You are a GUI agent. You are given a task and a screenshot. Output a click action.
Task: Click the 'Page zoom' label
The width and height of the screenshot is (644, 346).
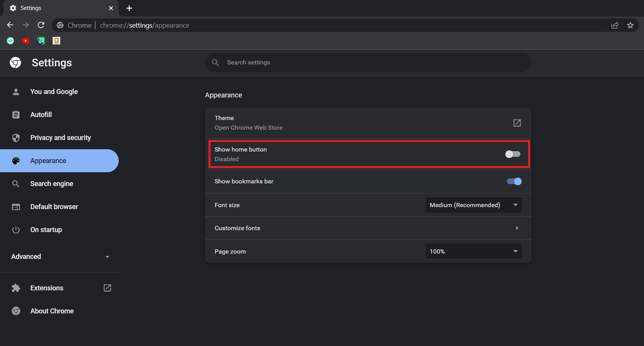230,252
